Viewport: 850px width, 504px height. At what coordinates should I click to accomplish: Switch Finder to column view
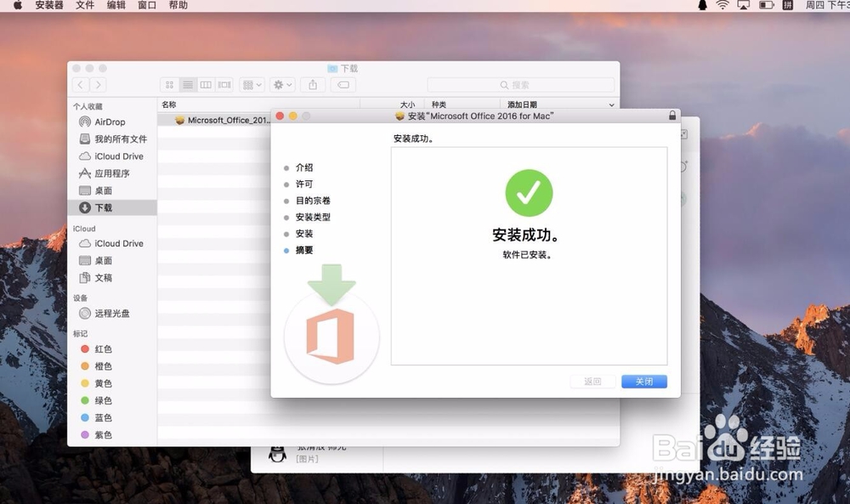[206, 84]
